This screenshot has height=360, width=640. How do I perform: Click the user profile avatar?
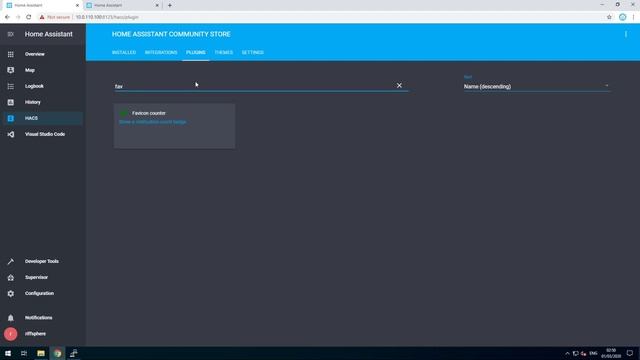pos(11,334)
